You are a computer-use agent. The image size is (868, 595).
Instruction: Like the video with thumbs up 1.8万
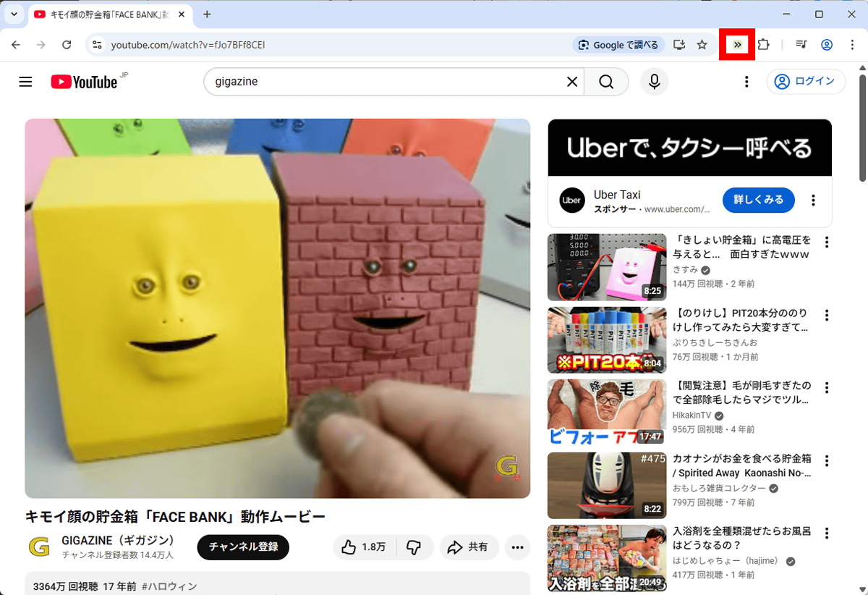click(365, 547)
